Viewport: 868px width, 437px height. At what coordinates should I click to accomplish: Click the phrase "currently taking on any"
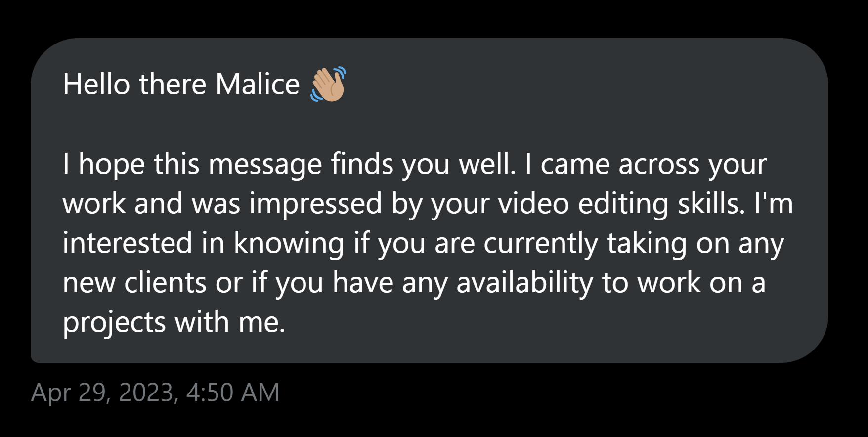[634, 243]
